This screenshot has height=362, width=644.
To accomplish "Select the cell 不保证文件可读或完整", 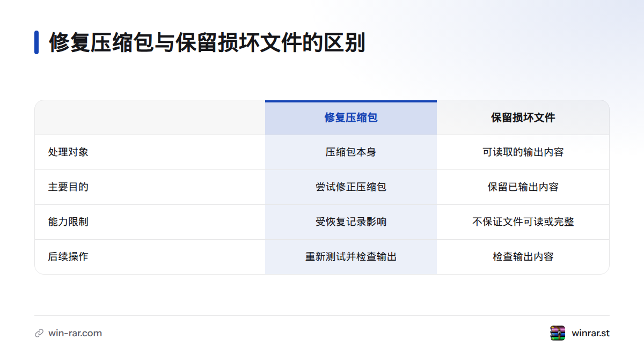I will click(523, 222).
